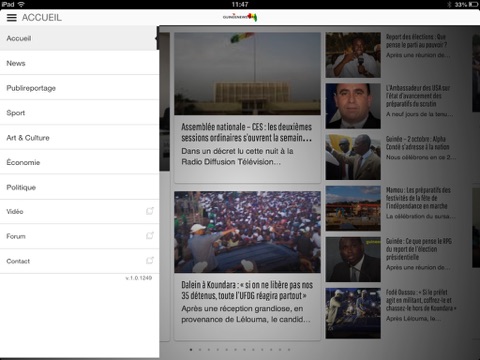480x360 pixels.
Task: Tap the Bluetooth status icon
Action: (x=449, y=4)
